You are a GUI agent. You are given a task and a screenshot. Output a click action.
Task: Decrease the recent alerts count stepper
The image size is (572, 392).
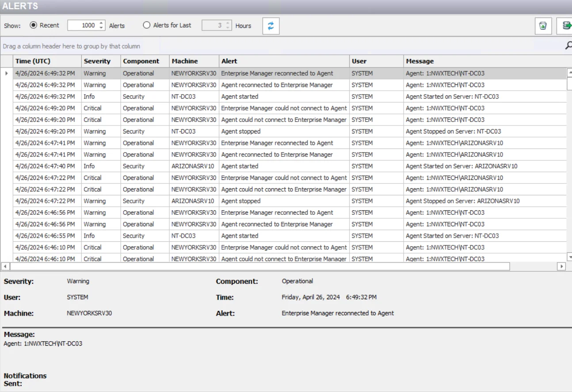[x=102, y=28]
